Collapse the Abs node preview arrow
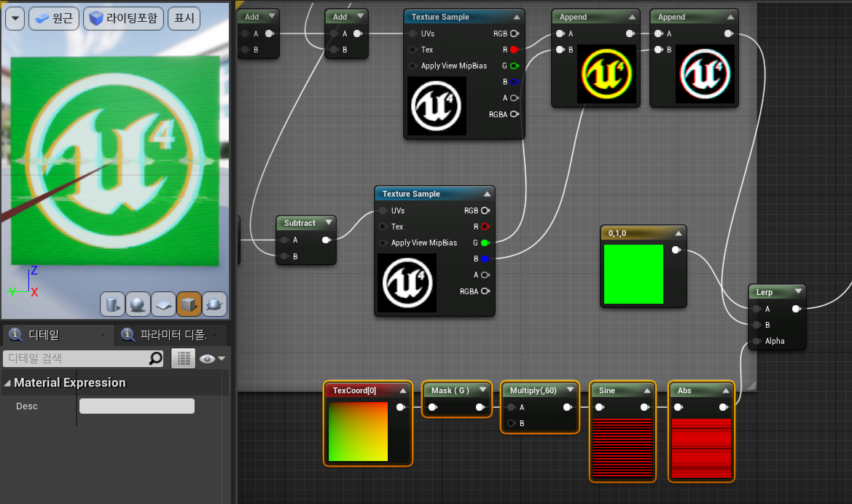Screen dimensions: 852x504 pos(725,390)
